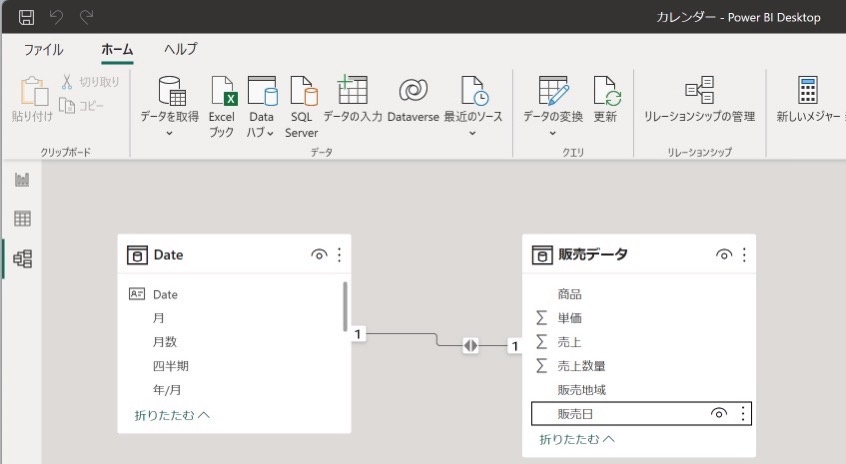
Task: Open the Dataverse connector icon
Action: pos(413,90)
